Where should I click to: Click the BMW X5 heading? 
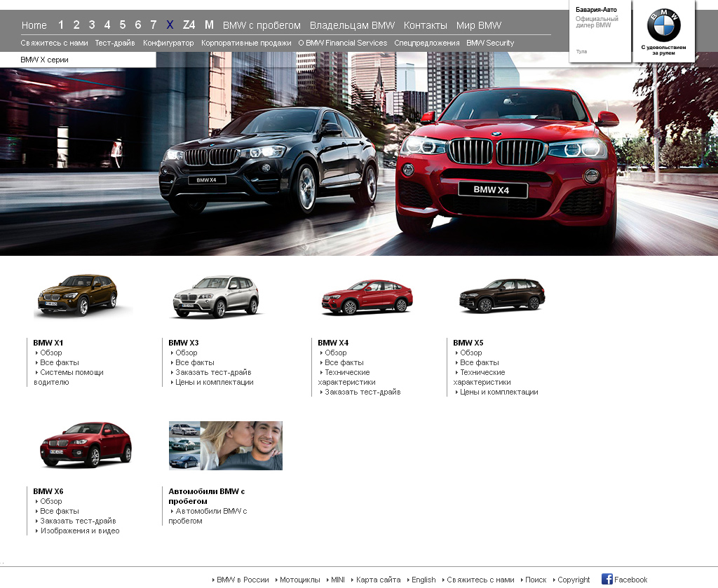[x=468, y=343]
